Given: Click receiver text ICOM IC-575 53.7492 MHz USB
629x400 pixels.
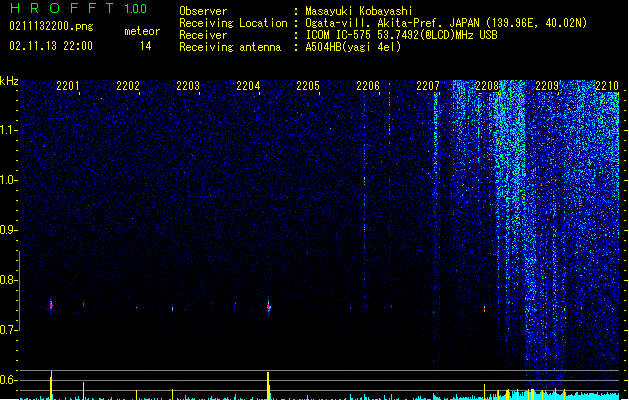Looking at the screenshot, I should (402, 35).
